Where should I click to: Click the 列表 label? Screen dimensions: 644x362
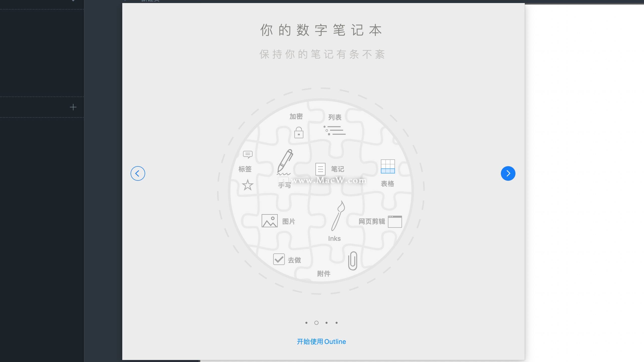[x=335, y=117]
